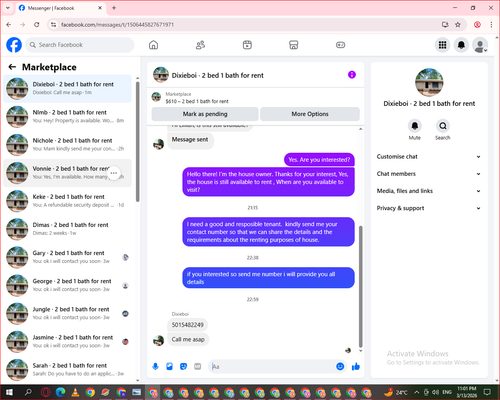Open the Facebook Home tab
This screenshot has width=500, height=400.
(x=153, y=45)
